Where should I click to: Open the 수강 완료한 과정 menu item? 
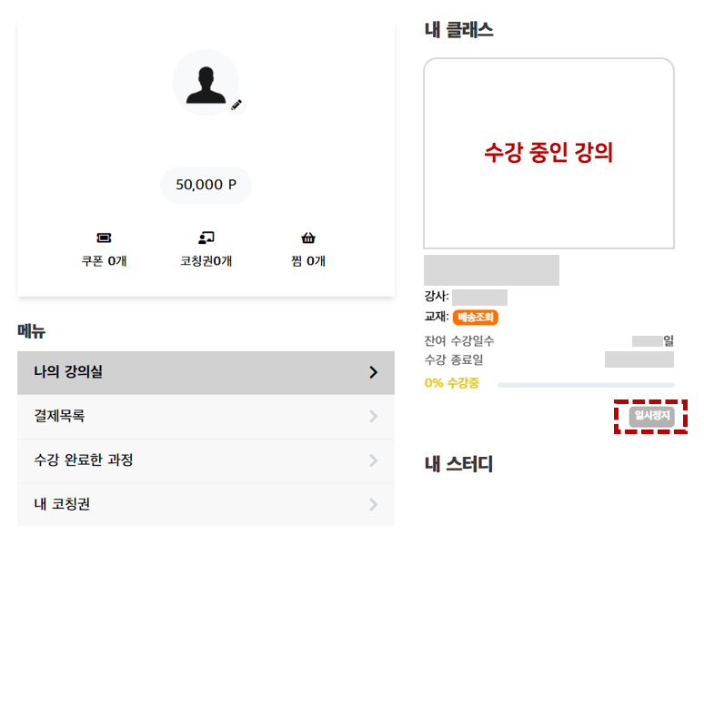click(206, 460)
